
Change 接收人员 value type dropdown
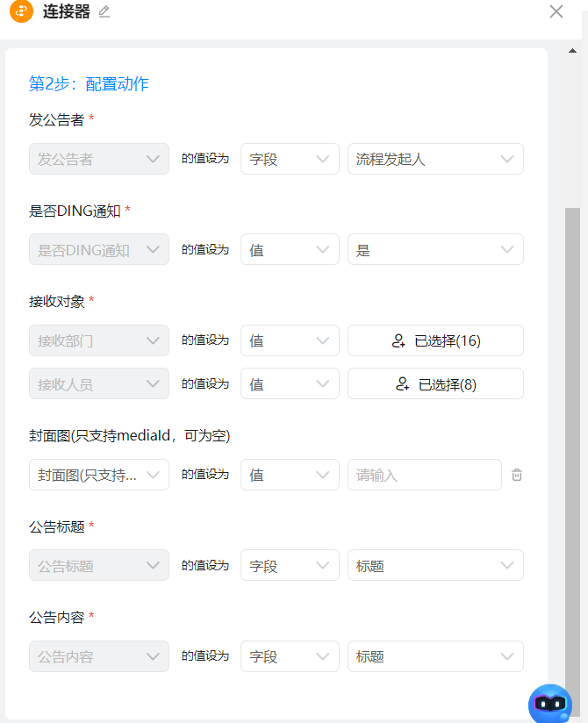(x=290, y=383)
